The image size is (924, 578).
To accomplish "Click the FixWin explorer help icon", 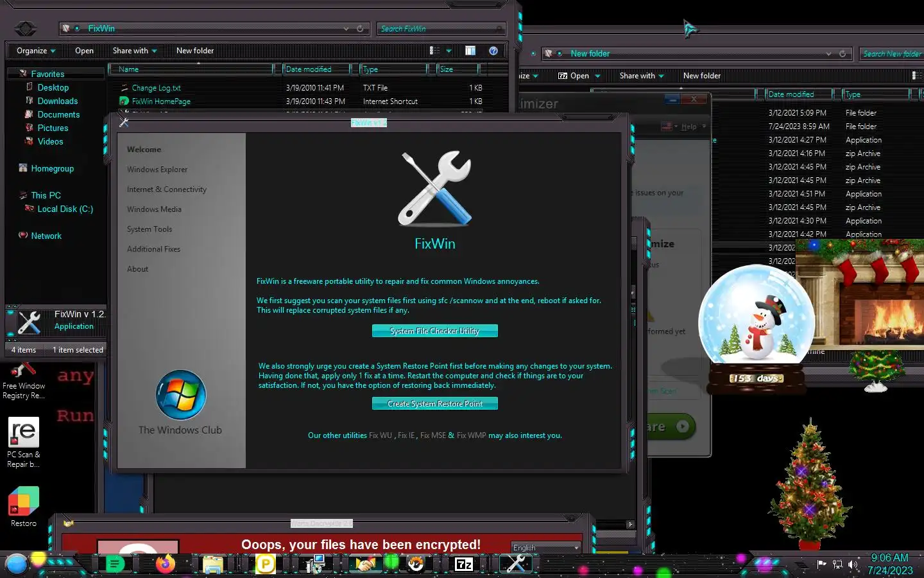I will click(493, 51).
